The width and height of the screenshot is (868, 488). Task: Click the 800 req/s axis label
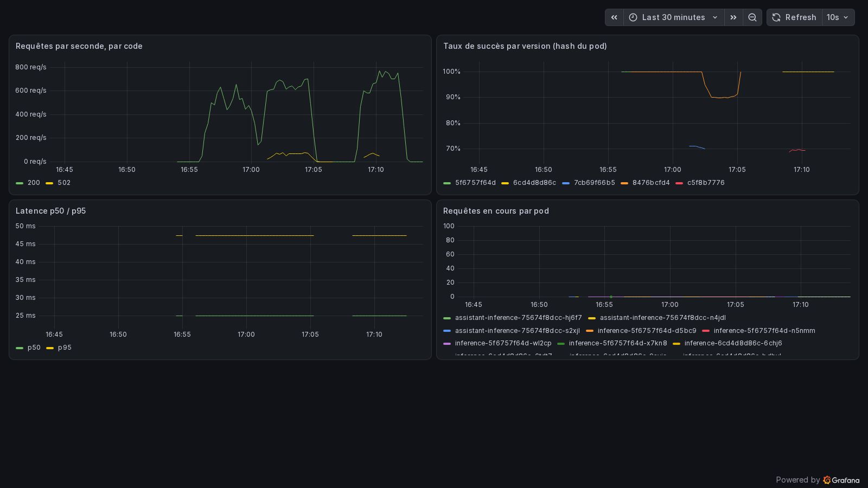[31, 67]
